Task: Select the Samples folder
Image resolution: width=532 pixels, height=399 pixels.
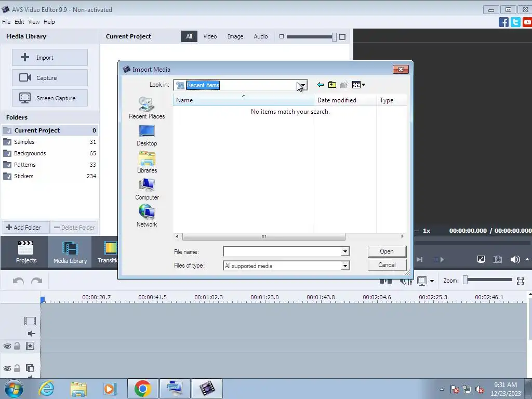Action: [50, 142]
